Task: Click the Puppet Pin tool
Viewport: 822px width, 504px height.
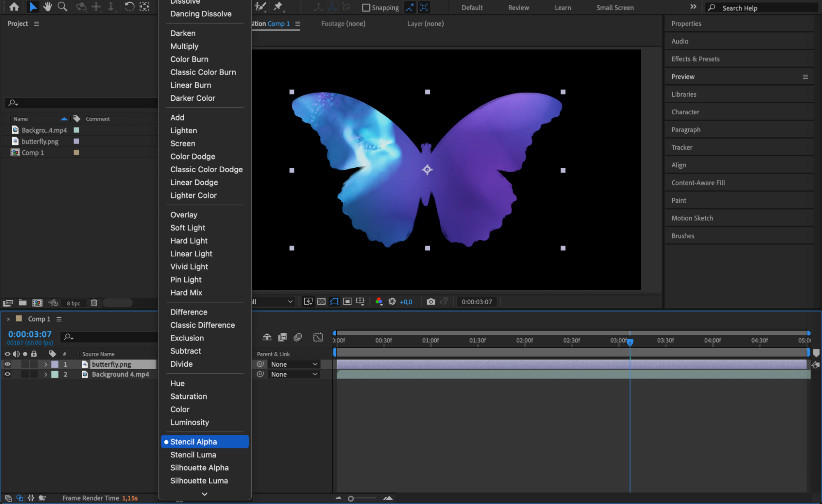Action: [278, 7]
